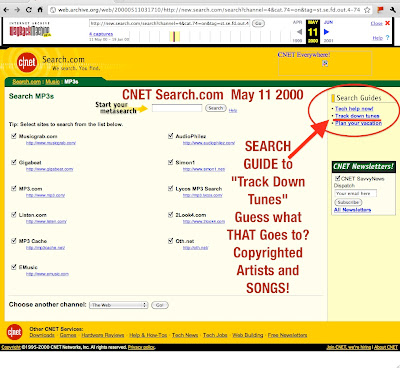This screenshot has width=400, height=368.
Task: Toggle CNET SavvyNews Dispatch checkbox
Action: (337, 178)
